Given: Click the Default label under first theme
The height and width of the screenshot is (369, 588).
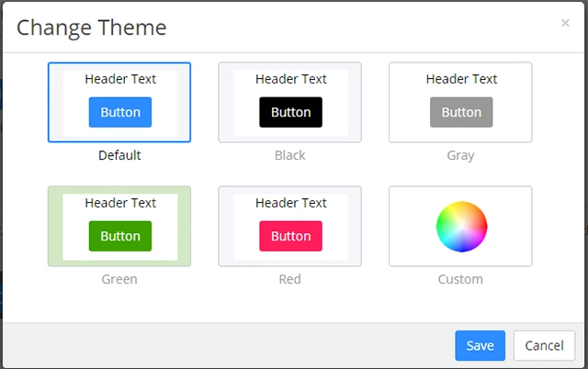Looking at the screenshot, I should pos(119,155).
